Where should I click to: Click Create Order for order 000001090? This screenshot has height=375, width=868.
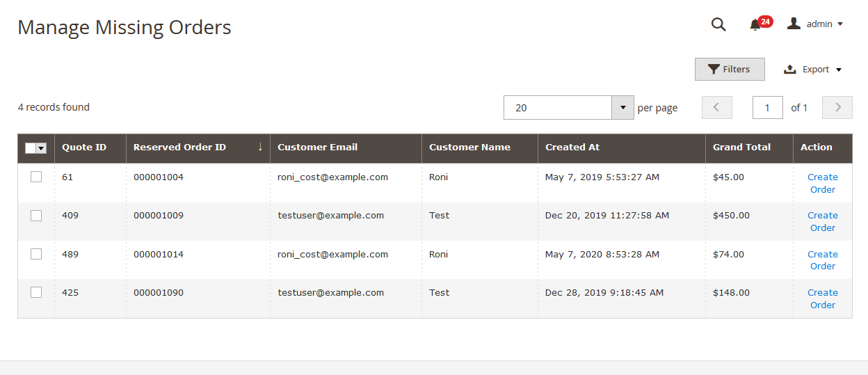point(822,298)
